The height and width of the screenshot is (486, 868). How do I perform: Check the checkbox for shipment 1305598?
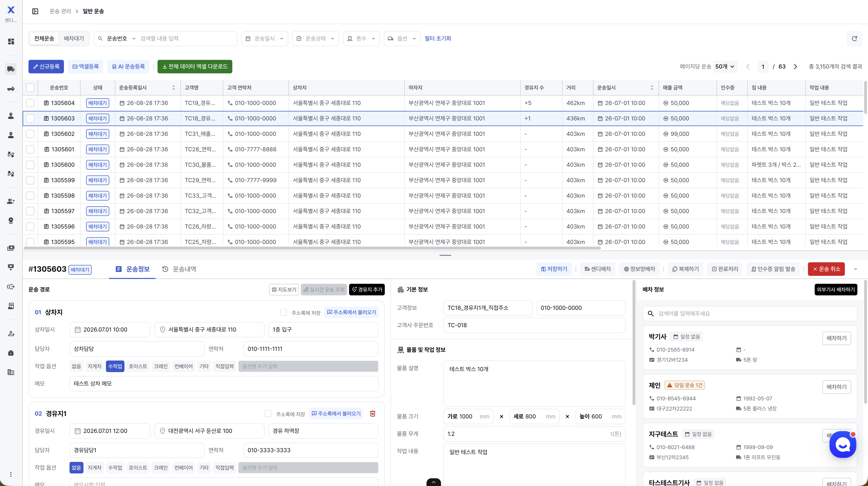point(30,196)
